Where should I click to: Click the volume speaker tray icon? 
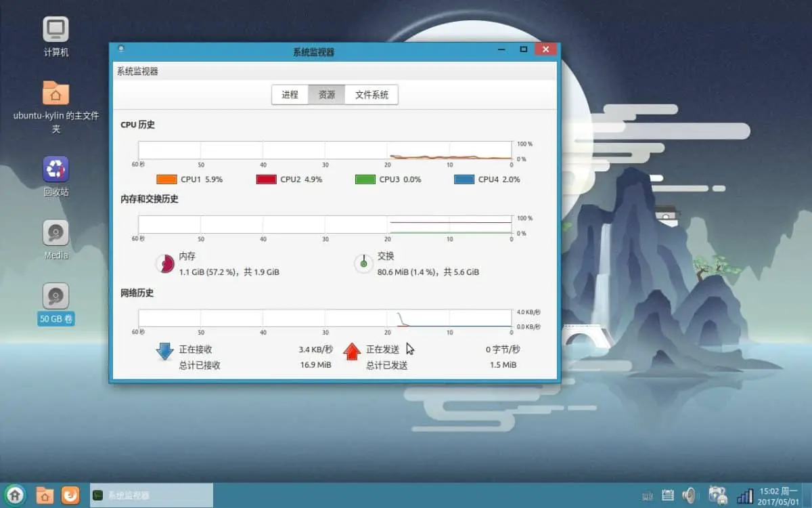coord(689,495)
